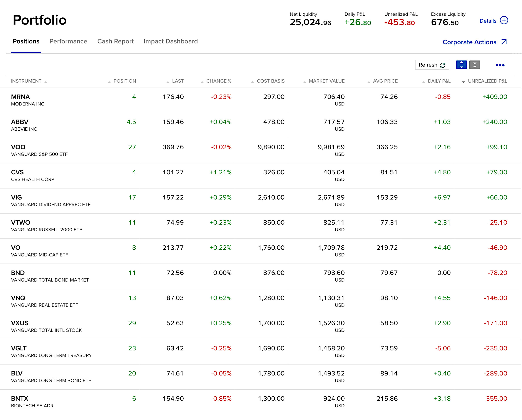Click the VGLT ticker symbol
This screenshot has height=420, width=522.
[19, 348]
